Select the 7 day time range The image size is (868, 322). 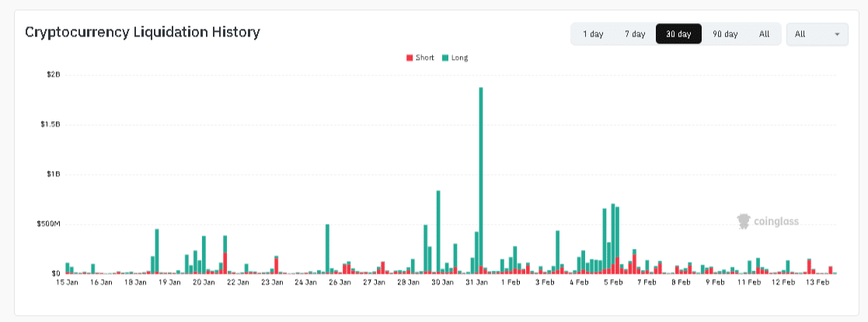[x=635, y=34]
